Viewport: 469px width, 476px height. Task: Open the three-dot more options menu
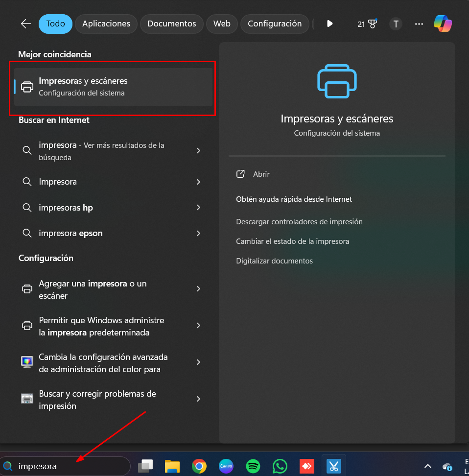tap(419, 24)
